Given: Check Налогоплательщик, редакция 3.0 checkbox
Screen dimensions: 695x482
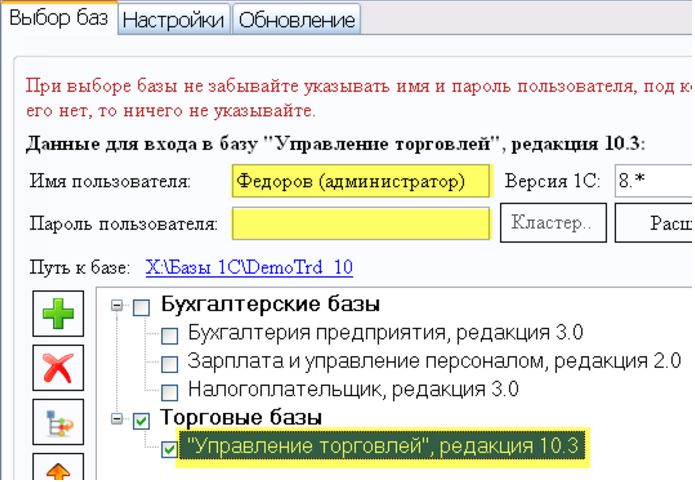Looking at the screenshot, I should click(x=169, y=392).
